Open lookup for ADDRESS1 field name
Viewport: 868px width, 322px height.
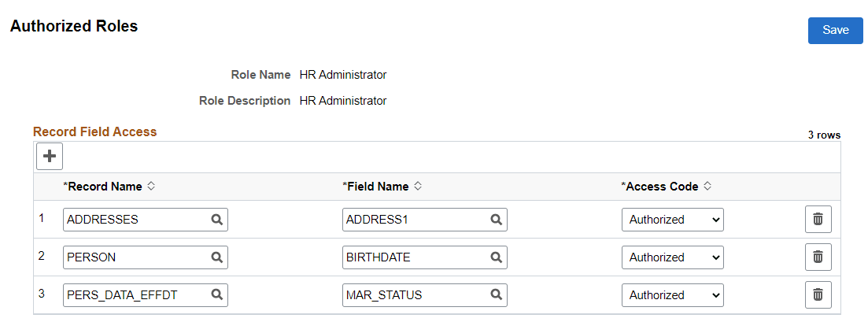coord(496,220)
